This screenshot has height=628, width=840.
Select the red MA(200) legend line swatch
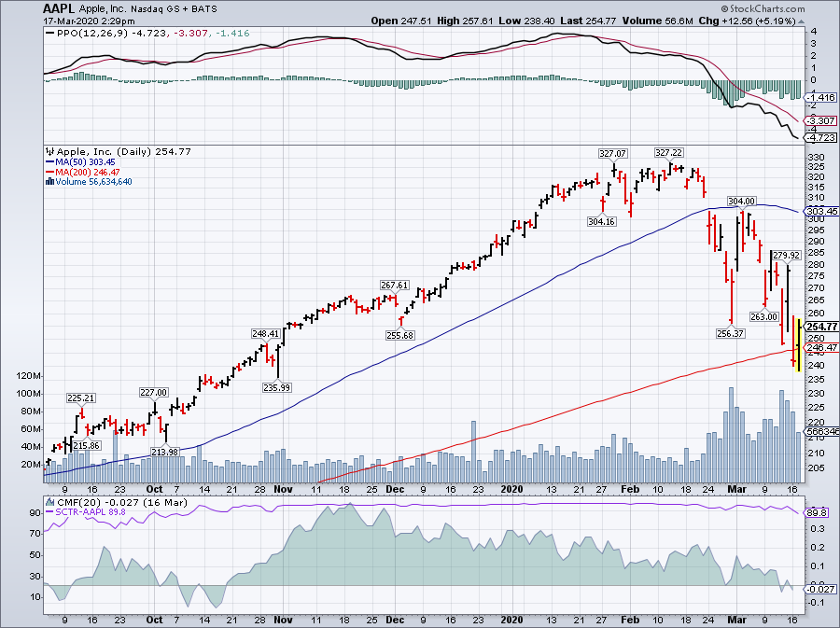coord(50,172)
